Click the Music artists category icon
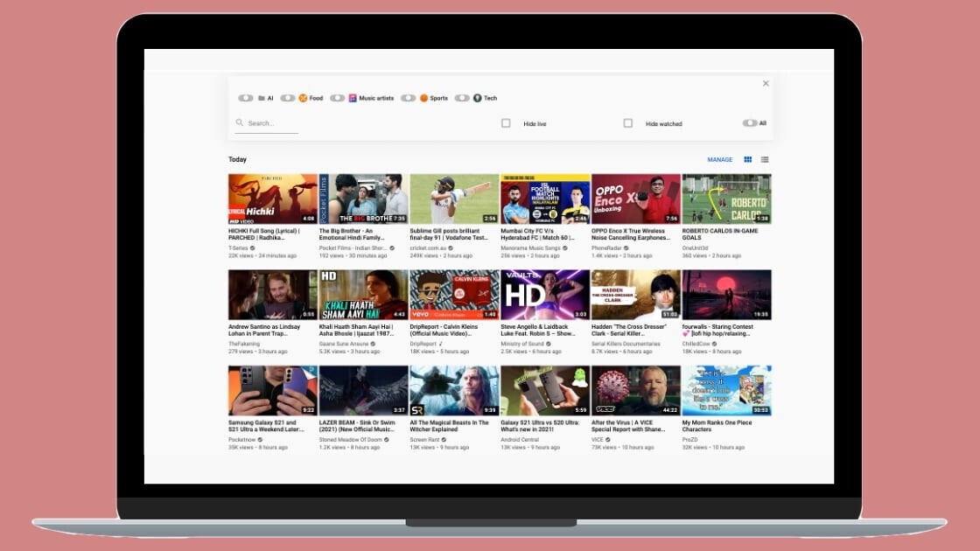 click(x=353, y=98)
